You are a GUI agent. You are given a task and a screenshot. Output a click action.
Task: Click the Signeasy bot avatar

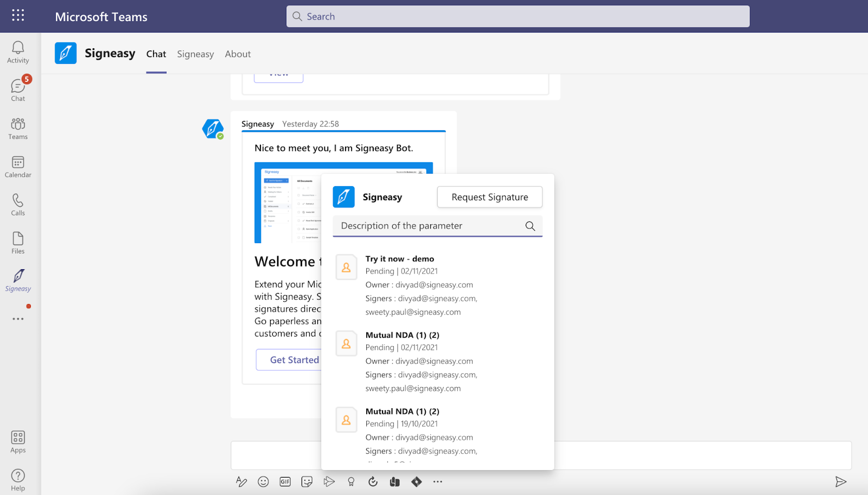[213, 129]
